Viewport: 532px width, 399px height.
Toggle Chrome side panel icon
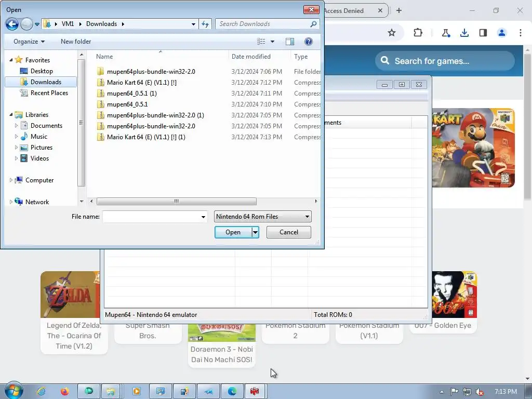pos(483,33)
